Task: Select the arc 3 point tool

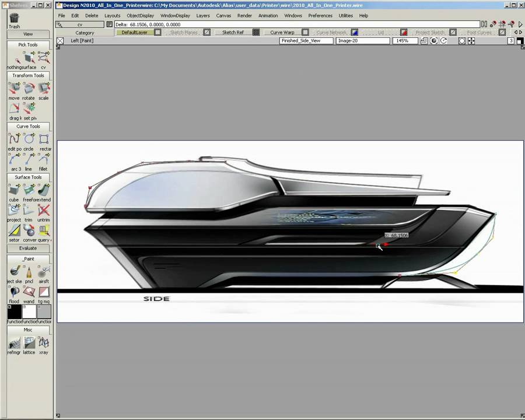Action: tap(14, 159)
